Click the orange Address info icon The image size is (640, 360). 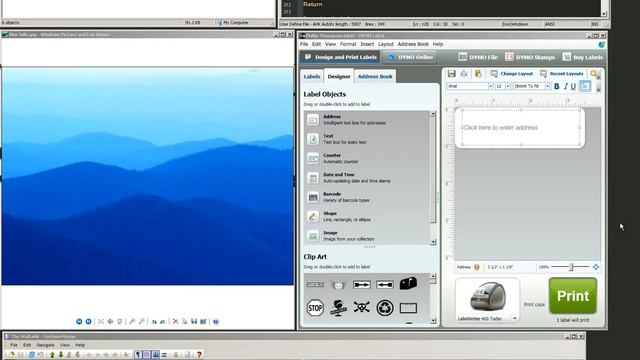tap(476, 267)
